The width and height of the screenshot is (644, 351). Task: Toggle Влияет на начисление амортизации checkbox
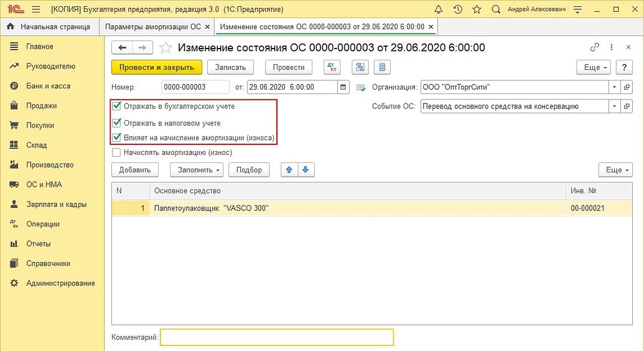[116, 138]
